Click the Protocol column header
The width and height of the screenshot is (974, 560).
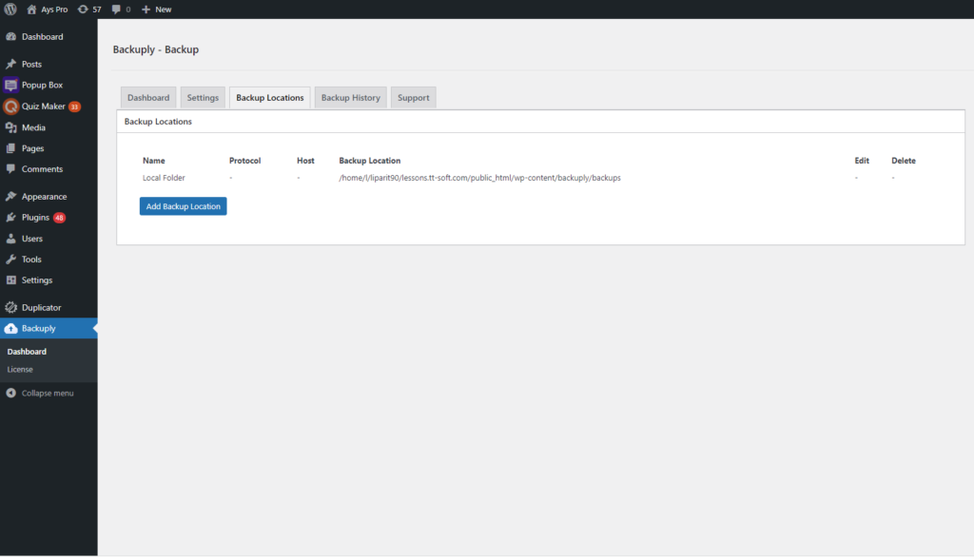tap(244, 160)
